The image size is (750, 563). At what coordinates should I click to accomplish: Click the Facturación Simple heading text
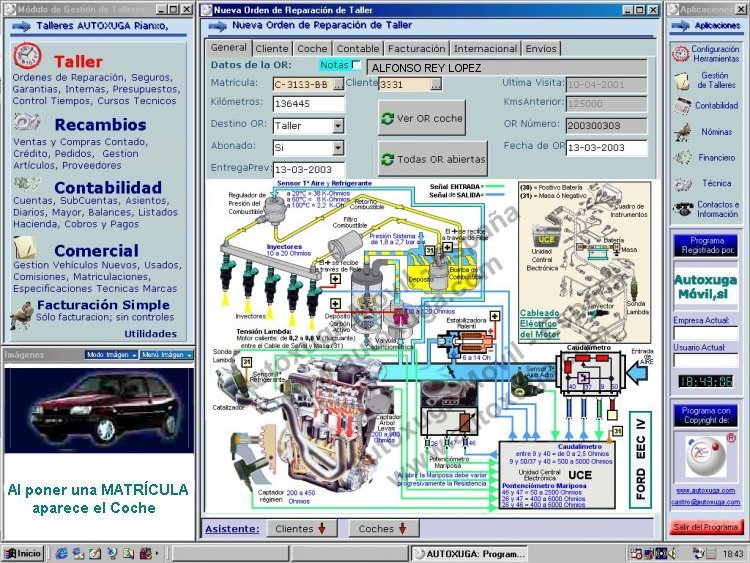coord(103,305)
